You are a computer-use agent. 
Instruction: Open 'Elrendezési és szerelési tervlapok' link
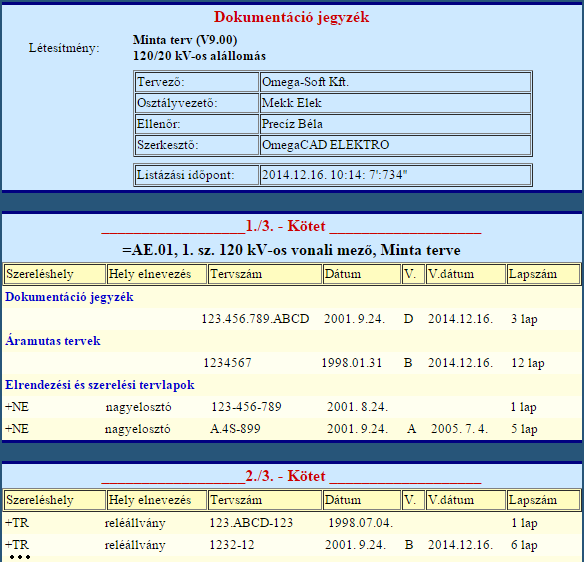pos(99,385)
